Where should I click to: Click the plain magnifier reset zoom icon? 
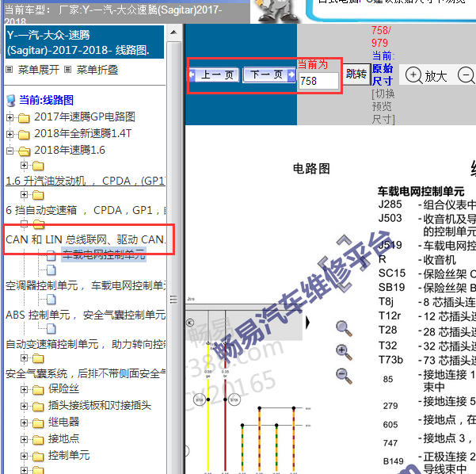point(344,329)
